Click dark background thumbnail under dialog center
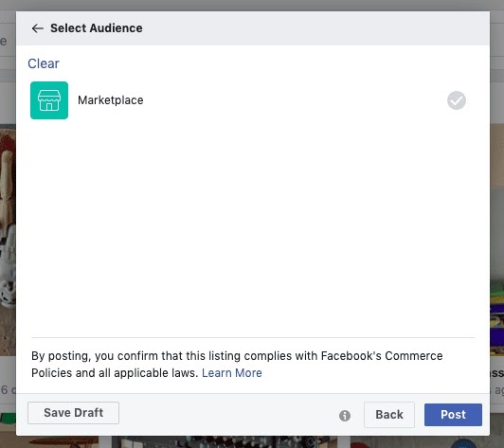This screenshot has width=504, height=448. tap(225, 442)
